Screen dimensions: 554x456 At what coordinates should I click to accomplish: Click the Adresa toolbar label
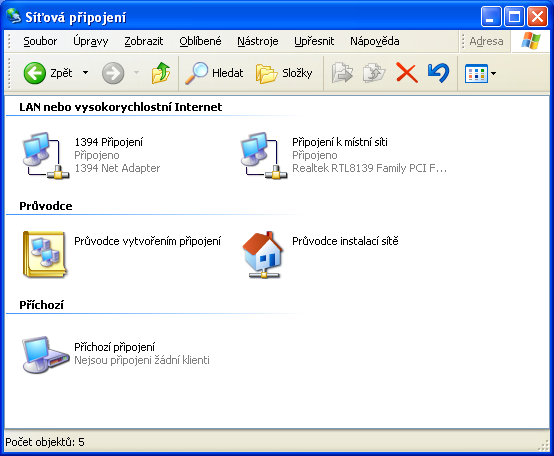[x=486, y=41]
